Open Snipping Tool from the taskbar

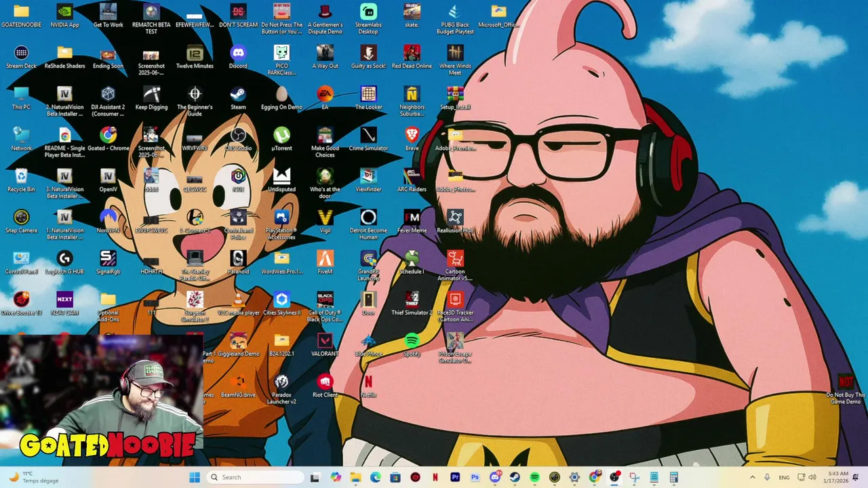(x=634, y=477)
